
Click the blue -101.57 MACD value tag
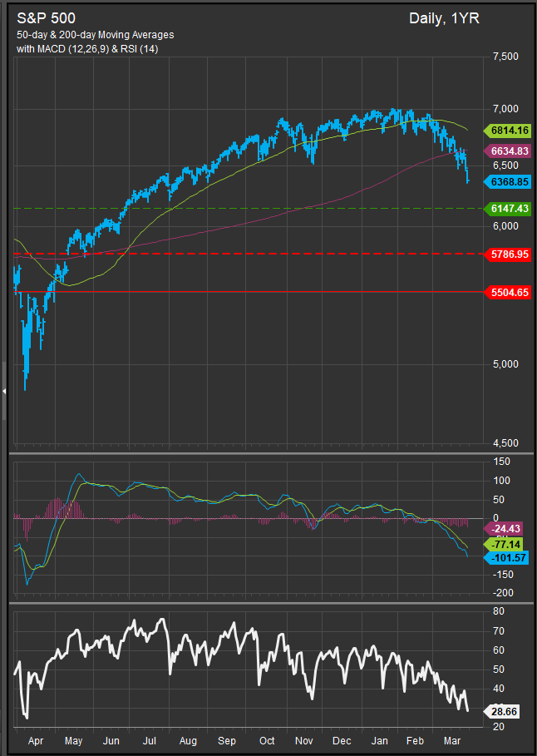506,556
